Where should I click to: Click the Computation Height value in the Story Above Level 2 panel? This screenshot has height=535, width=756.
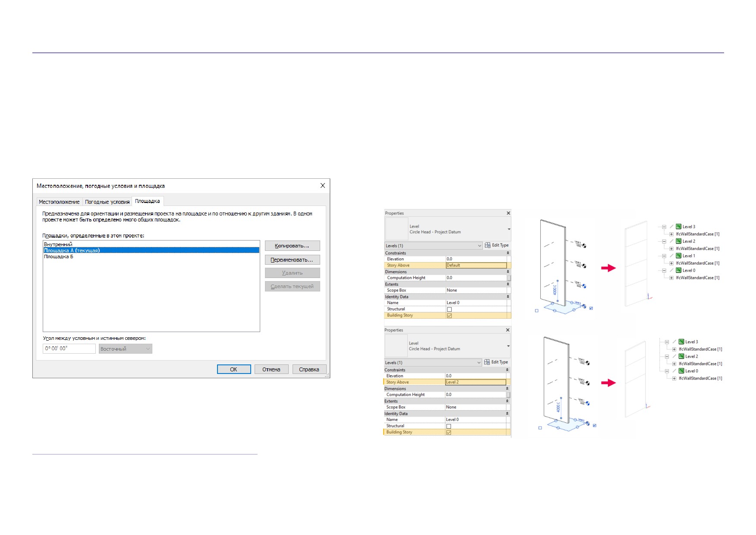tap(476, 395)
